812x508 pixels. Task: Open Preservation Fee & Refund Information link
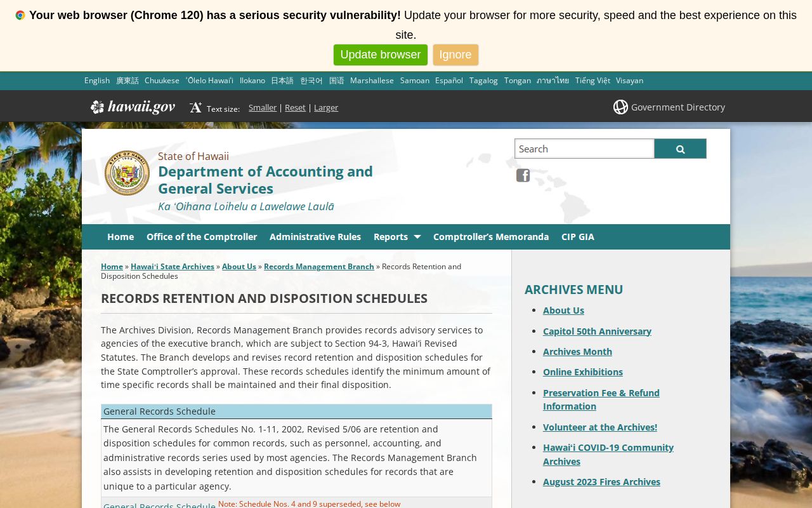coord(601,399)
